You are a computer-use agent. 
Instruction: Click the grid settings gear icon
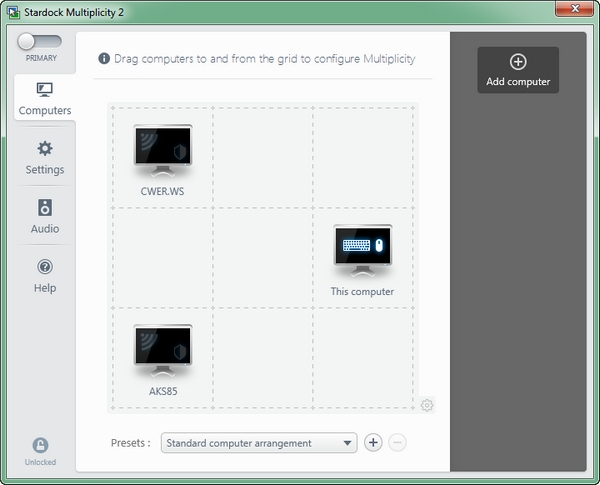coord(427,405)
